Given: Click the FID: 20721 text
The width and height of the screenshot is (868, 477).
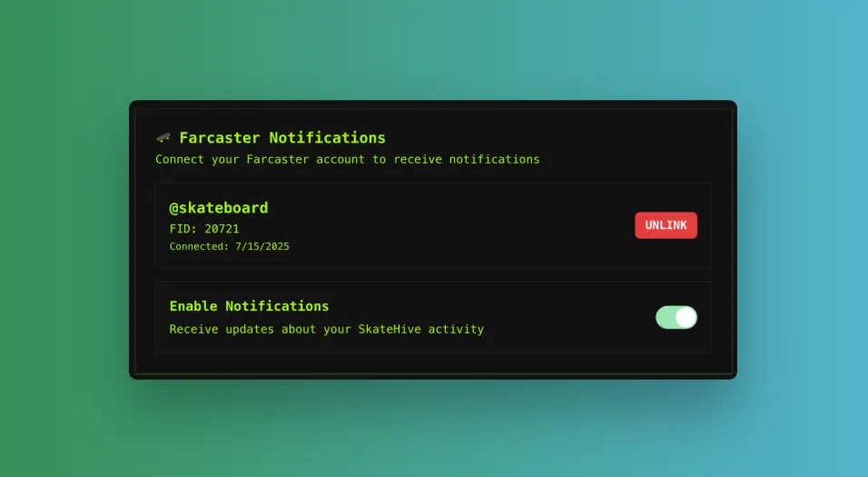Looking at the screenshot, I should [x=204, y=229].
